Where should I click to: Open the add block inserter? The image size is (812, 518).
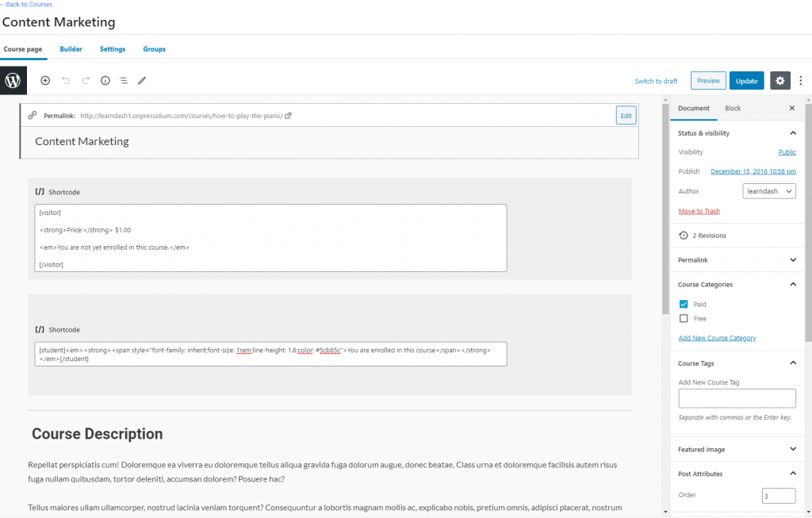click(x=45, y=80)
